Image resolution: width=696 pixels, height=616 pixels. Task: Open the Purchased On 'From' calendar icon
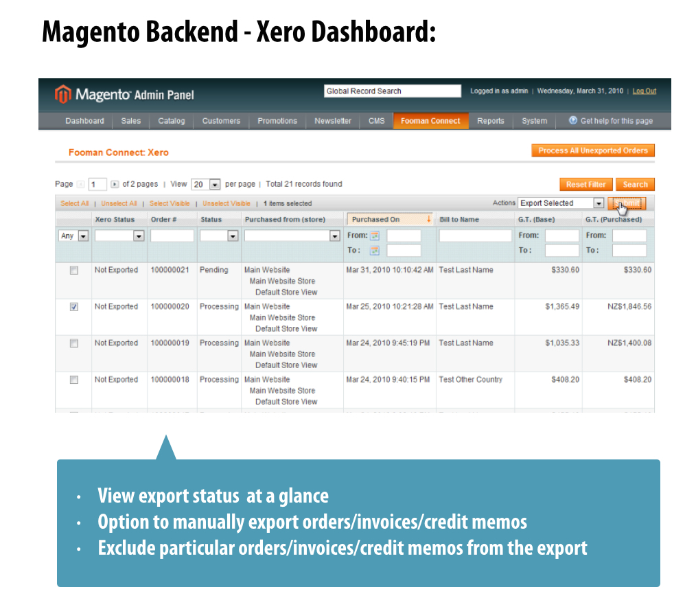[x=375, y=236]
